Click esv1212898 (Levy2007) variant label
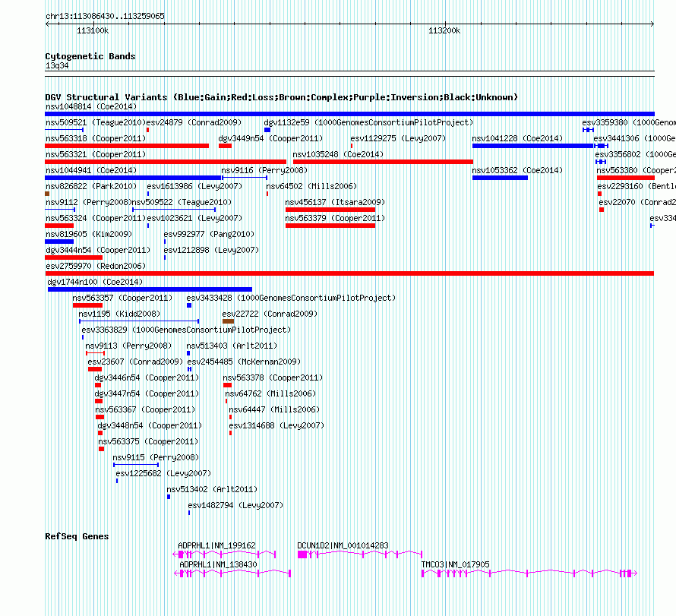This screenshot has height=616, width=676. click(211, 250)
